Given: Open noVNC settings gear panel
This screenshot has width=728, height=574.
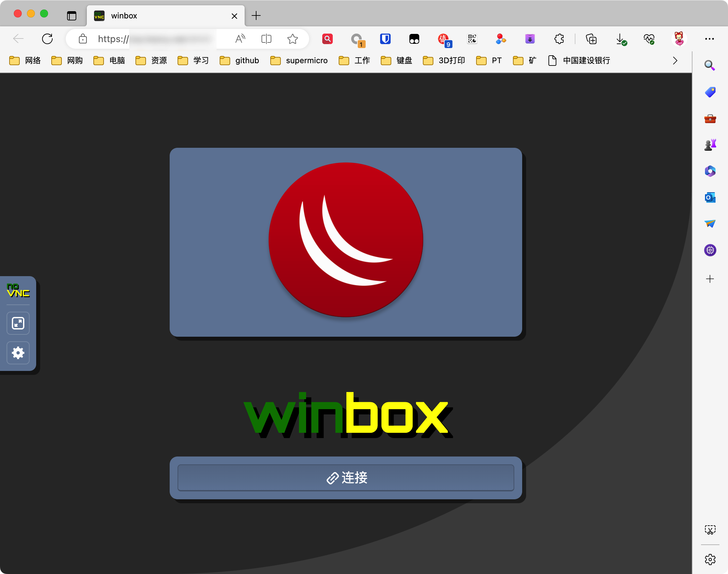Looking at the screenshot, I should [x=18, y=352].
